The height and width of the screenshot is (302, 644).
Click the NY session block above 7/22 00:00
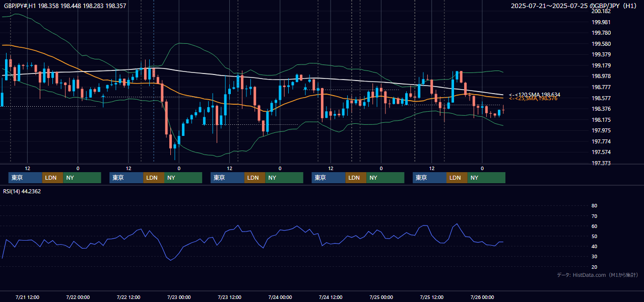tap(82, 178)
